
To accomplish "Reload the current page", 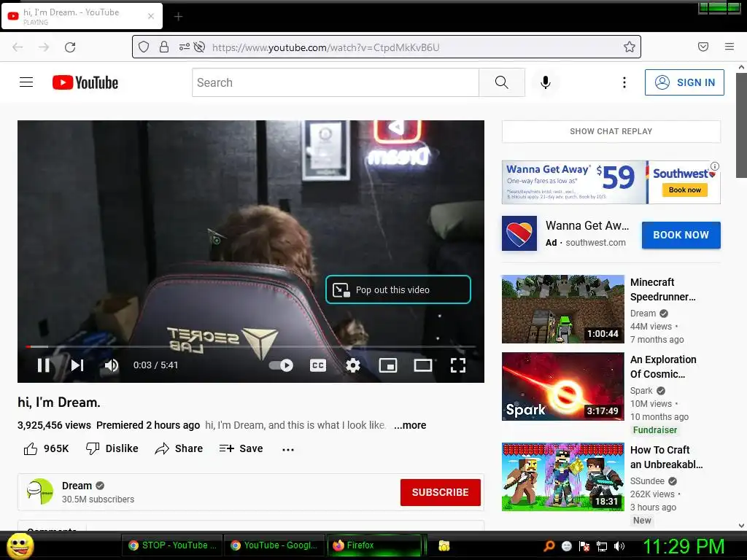I will (70, 47).
